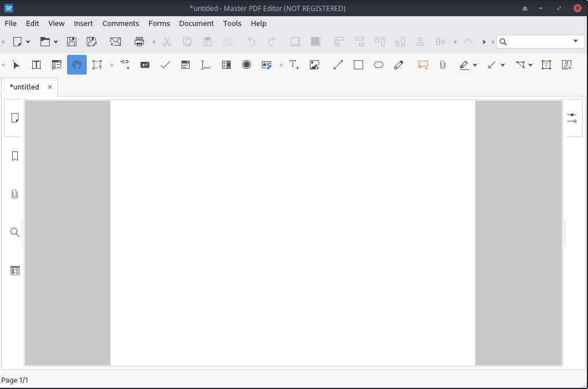Open the dropdown arrow beside Open file
588x389 pixels.
click(56, 42)
